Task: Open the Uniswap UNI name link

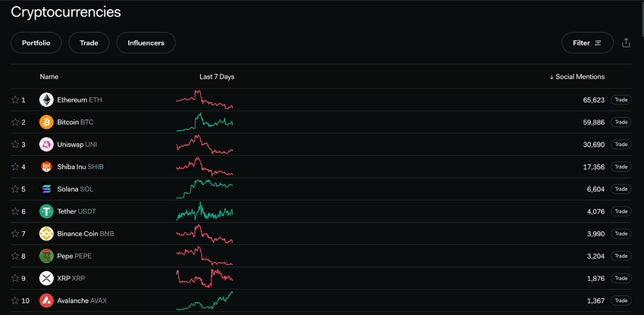Action: click(77, 144)
